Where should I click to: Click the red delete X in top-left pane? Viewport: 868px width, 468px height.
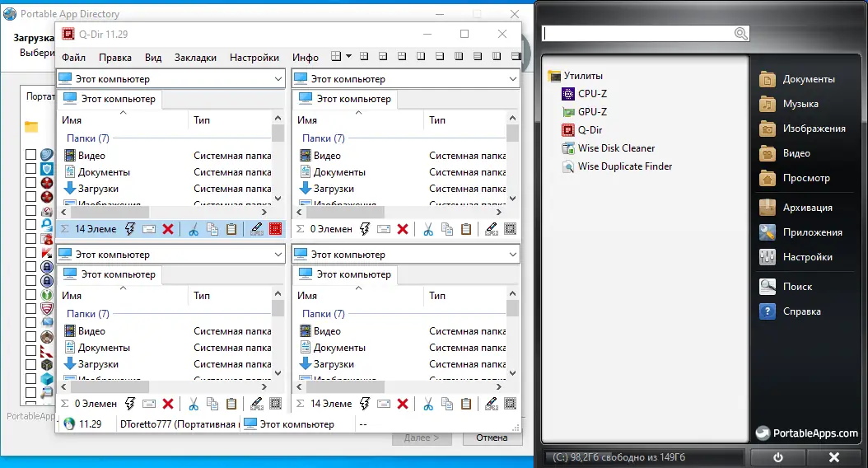[x=168, y=229]
